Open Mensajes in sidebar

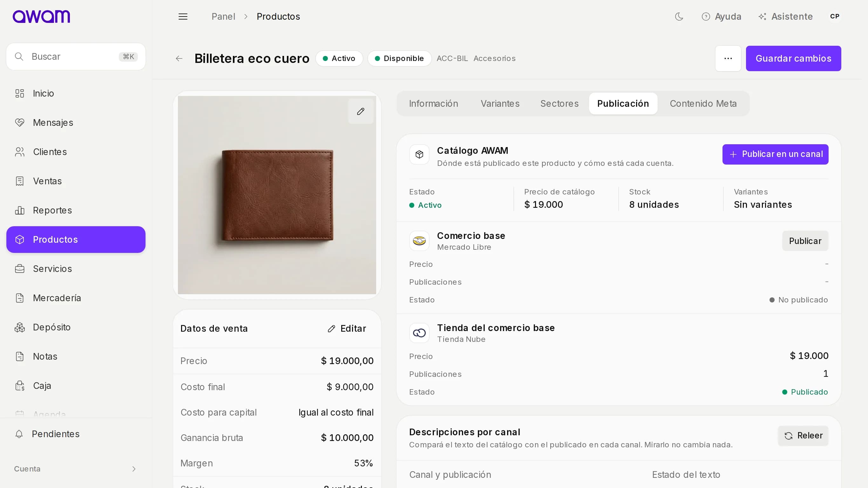[x=76, y=123]
